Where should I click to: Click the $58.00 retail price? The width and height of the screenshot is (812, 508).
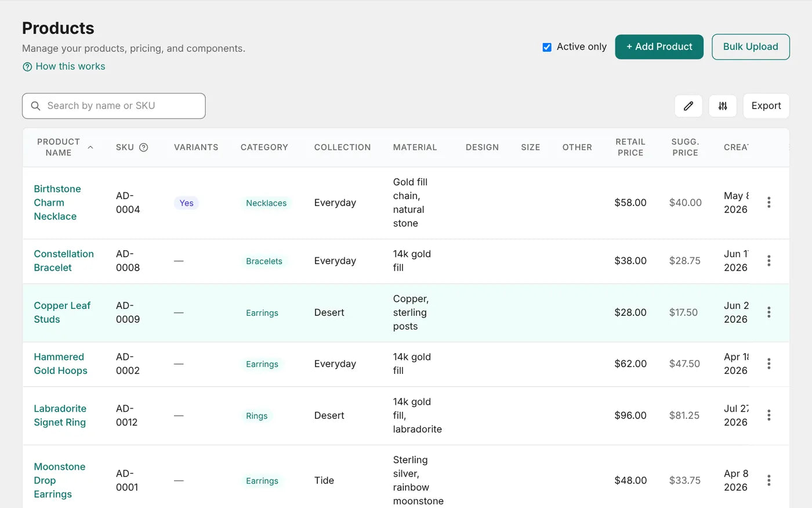[630, 203]
